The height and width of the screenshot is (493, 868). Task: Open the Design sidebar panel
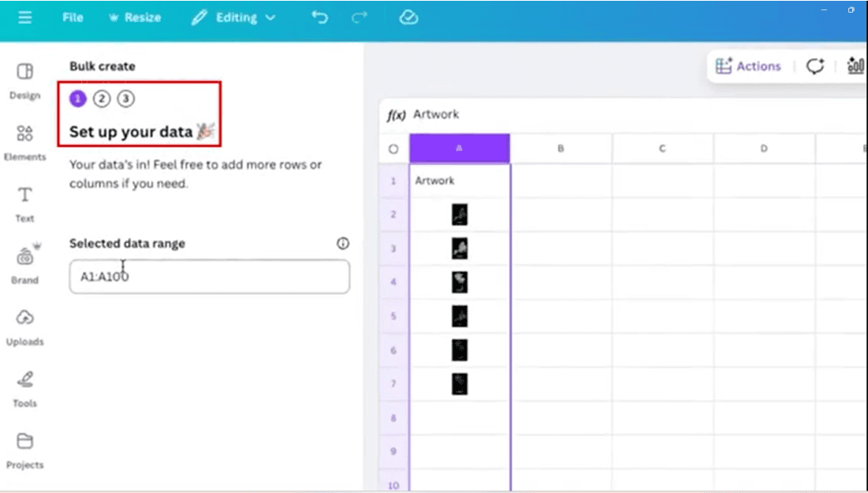click(24, 80)
